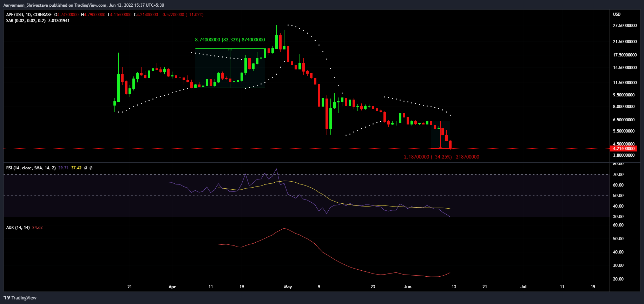Click the green 8.74000000 (82.32%) measurement label
644x304 pixels.
pyautogui.click(x=230, y=40)
